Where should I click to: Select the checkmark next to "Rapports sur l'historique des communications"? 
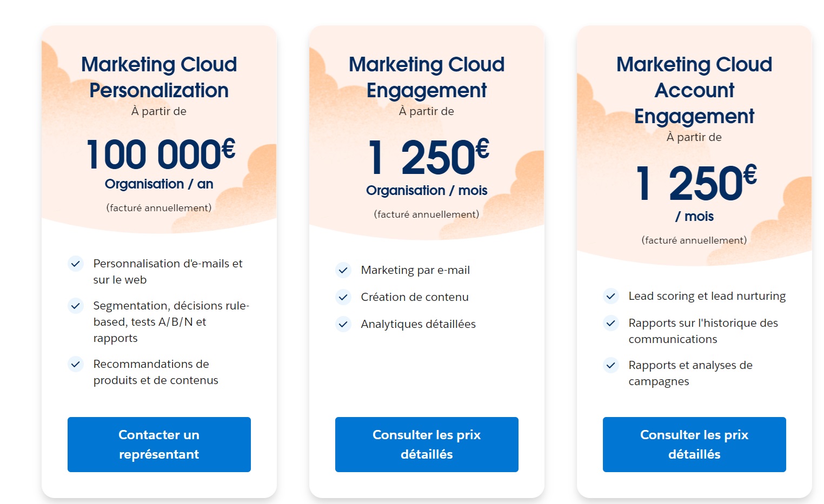click(611, 323)
